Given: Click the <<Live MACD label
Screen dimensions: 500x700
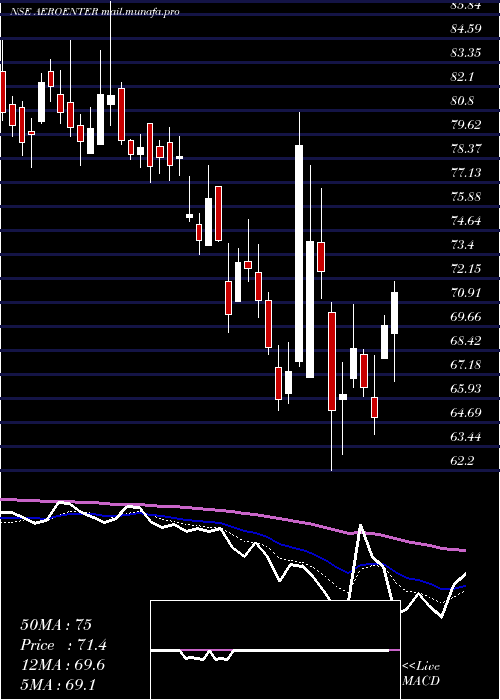Looking at the screenshot, I should (421, 674).
